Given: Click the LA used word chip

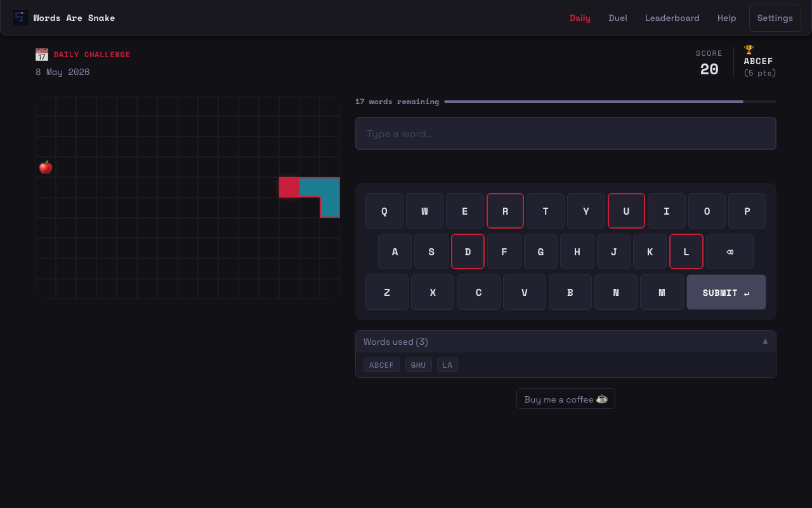Looking at the screenshot, I should click(447, 365).
